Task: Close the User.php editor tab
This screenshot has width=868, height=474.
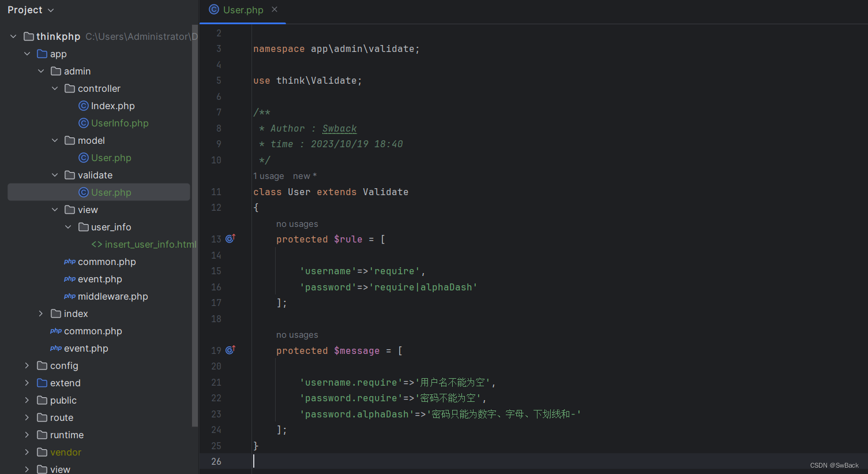Action: (x=275, y=9)
